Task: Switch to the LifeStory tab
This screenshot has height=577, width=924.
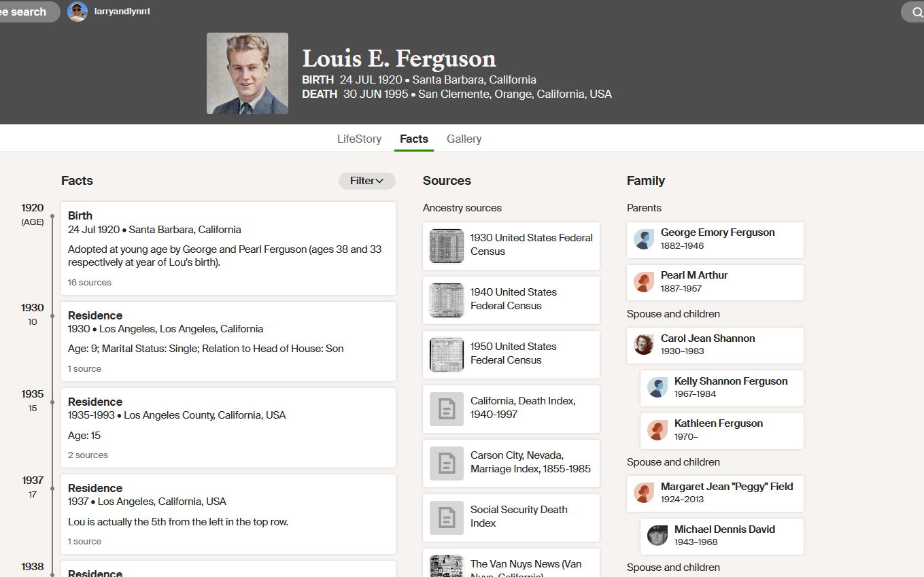Action: pos(360,139)
